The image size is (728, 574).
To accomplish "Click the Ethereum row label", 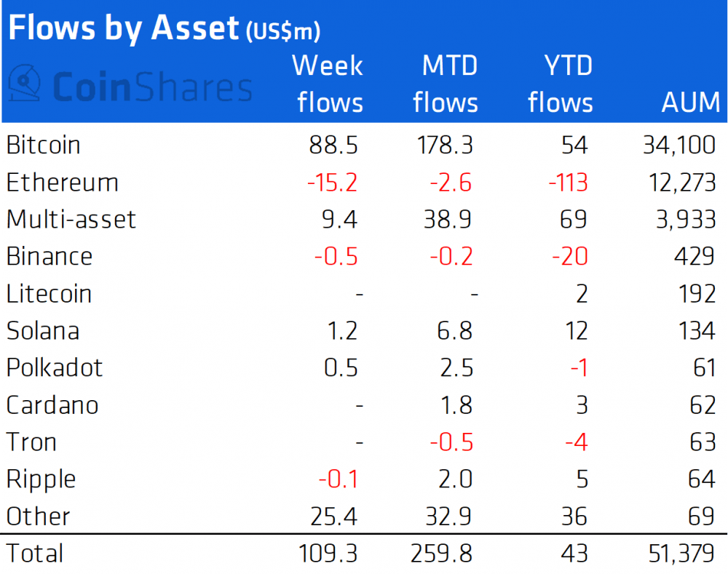I will point(63,182).
